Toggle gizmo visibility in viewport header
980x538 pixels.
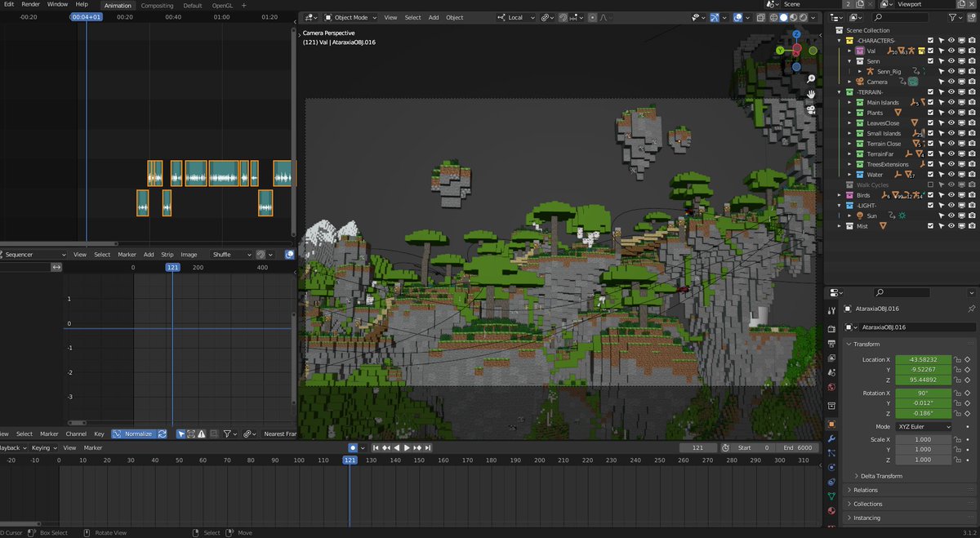715,17
